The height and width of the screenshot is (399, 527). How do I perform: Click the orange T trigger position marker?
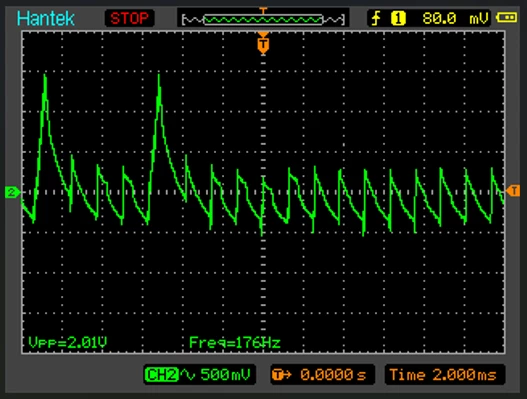[263, 44]
